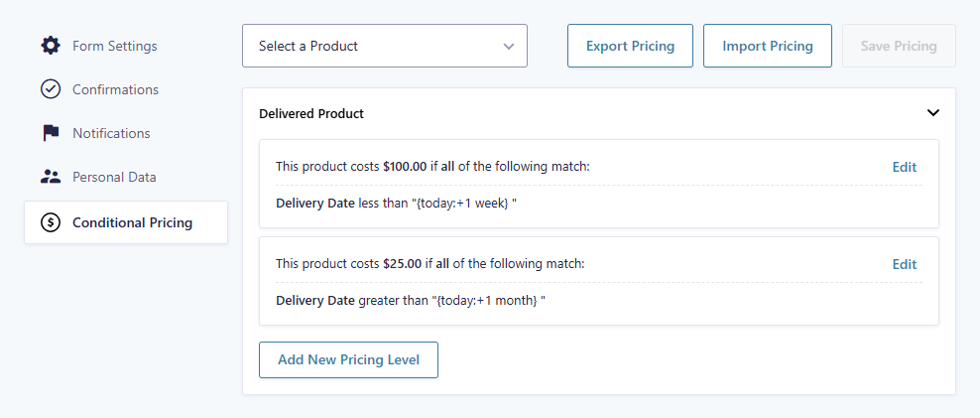Viewport: 980px width, 418px height.
Task: Edit the $25.00 pricing level
Action: coord(905,264)
